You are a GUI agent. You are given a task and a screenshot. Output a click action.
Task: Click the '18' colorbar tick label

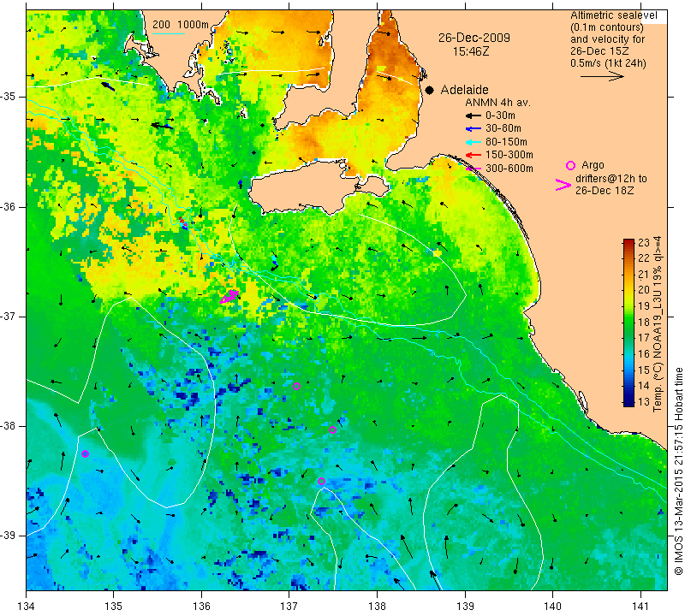coord(644,323)
